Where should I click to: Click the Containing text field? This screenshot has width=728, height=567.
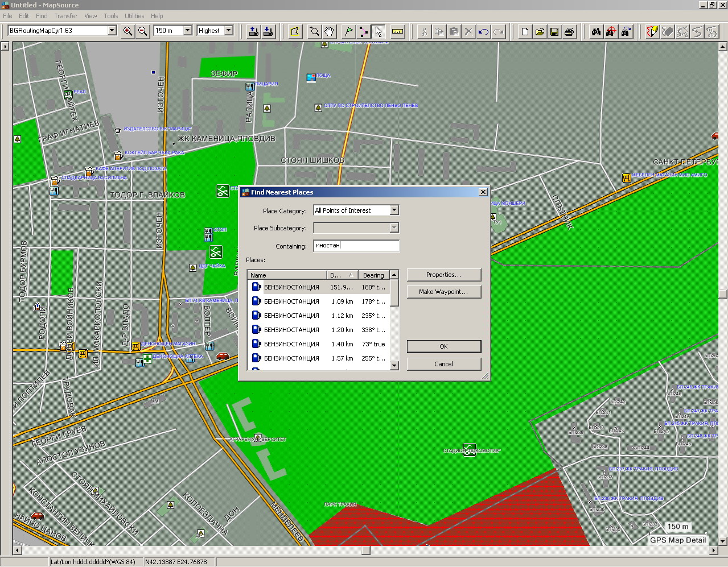(356, 246)
